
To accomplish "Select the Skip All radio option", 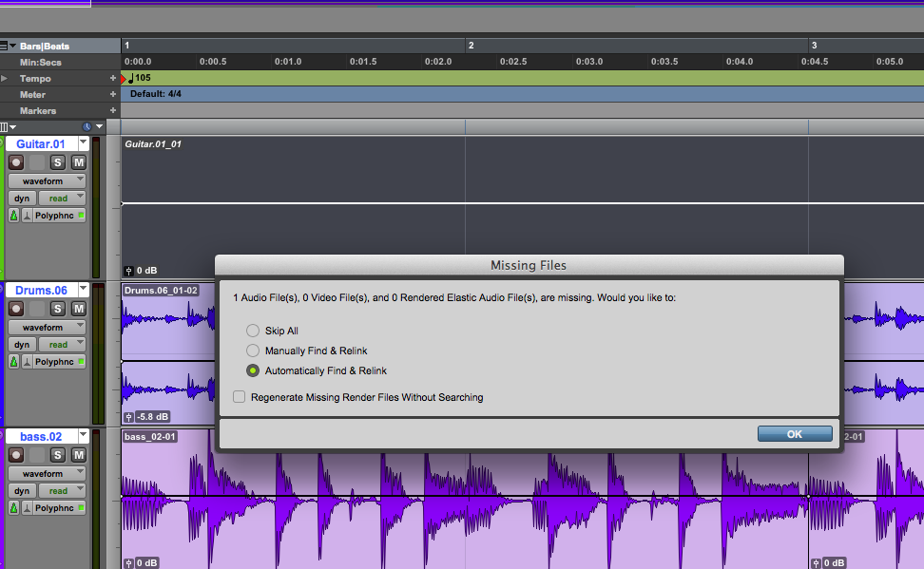I will 253,331.
